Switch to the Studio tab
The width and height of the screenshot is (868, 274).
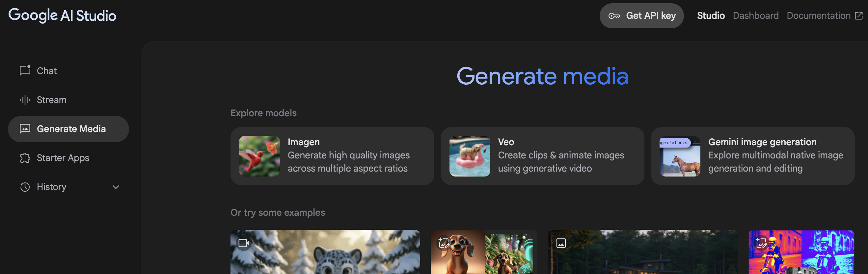coord(710,16)
